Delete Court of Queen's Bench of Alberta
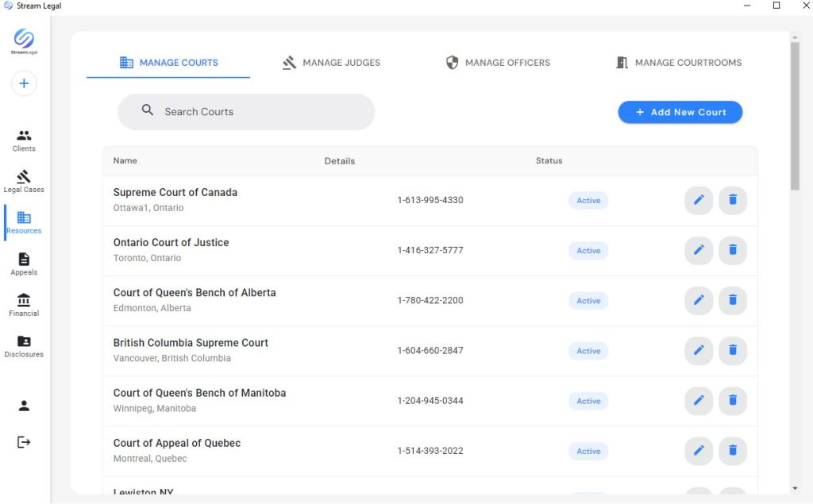Viewport: 813px width, 504px height. (733, 301)
